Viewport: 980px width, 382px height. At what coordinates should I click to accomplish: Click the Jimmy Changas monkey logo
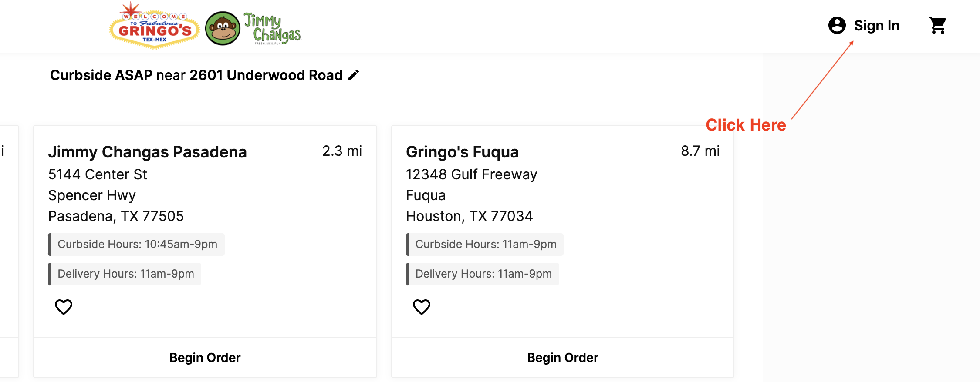click(223, 28)
